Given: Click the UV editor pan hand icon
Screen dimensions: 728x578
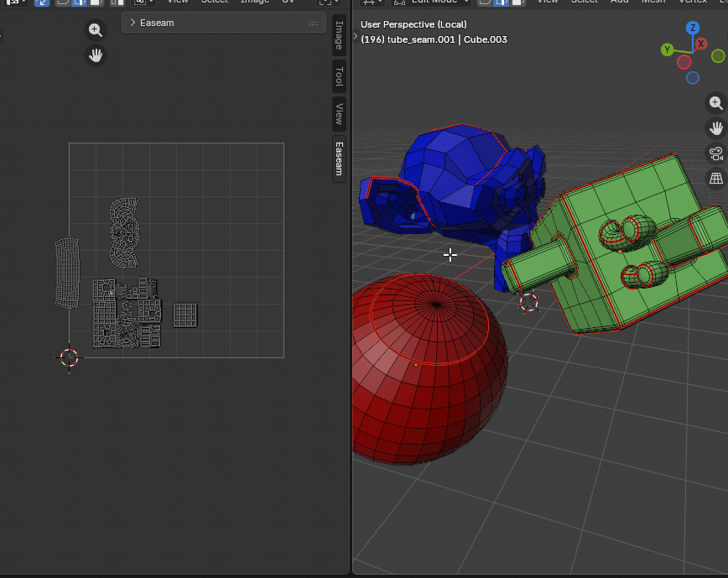Looking at the screenshot, I should coord(96,55).
